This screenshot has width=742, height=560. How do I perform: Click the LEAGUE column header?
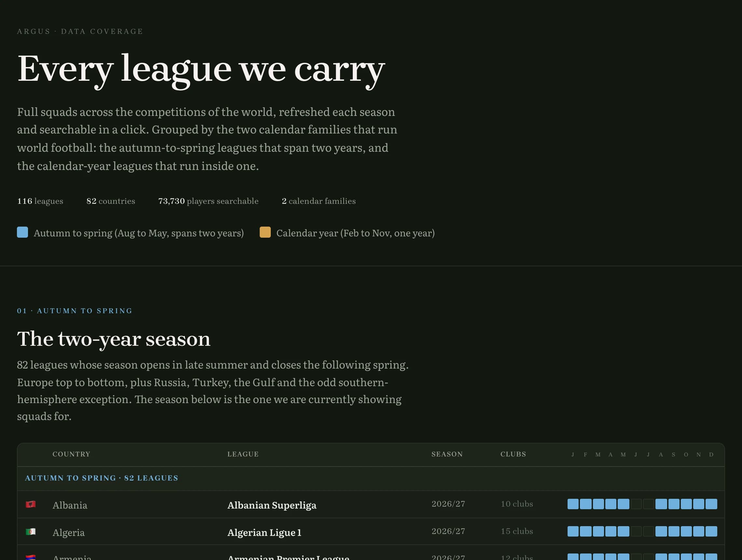point(243,454)
